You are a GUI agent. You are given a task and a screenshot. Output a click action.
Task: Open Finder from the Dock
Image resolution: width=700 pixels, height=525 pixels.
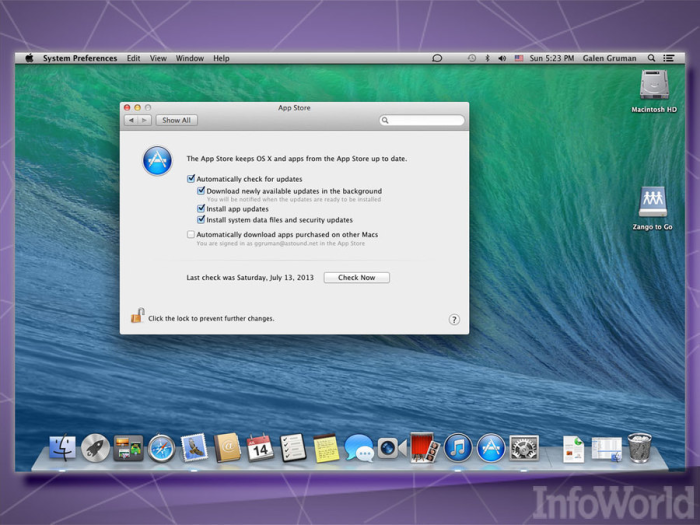point(62,448)
